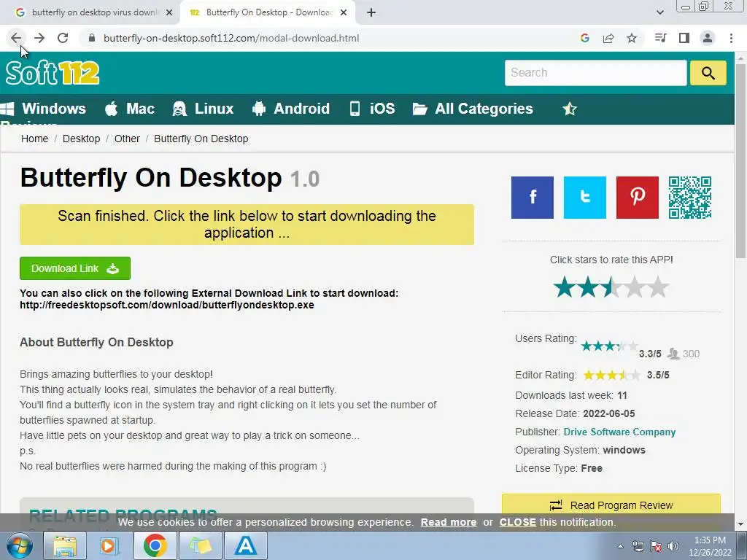Show hidden tray icons arrow
The image size is (747, 560).
pyautogui.click(x=620, y=546)
